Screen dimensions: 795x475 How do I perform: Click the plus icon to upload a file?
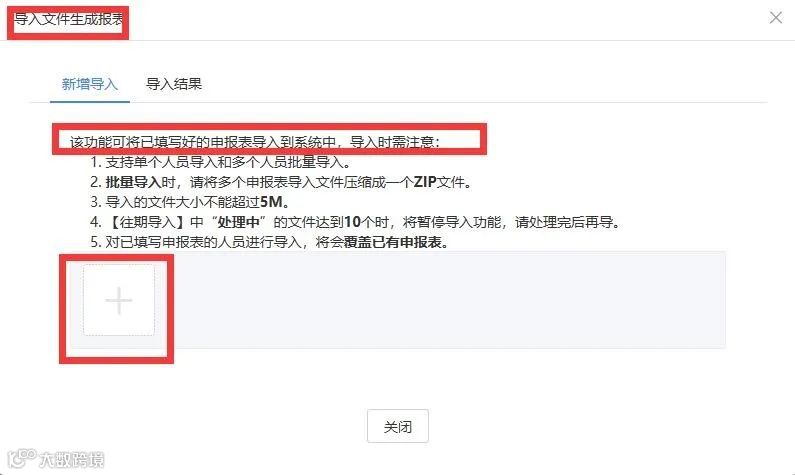(119, 300)
